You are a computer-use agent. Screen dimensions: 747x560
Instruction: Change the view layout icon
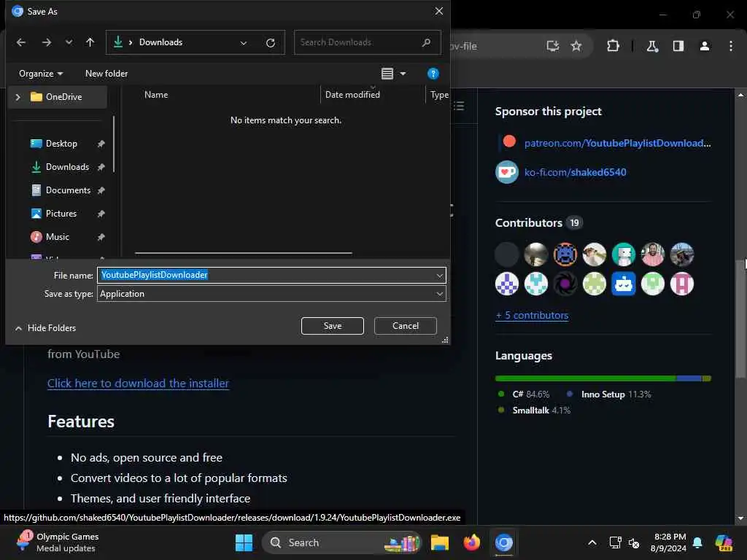point(387,74)
